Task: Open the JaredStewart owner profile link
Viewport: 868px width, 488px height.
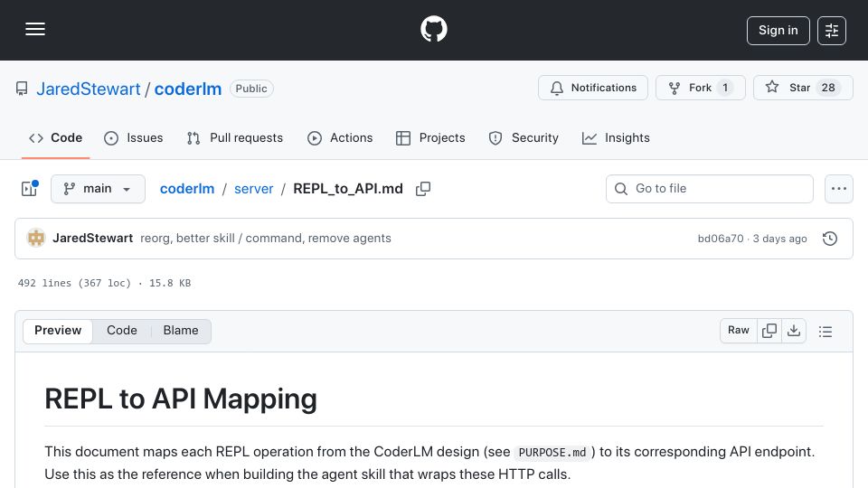Action: tap(89, 89)
